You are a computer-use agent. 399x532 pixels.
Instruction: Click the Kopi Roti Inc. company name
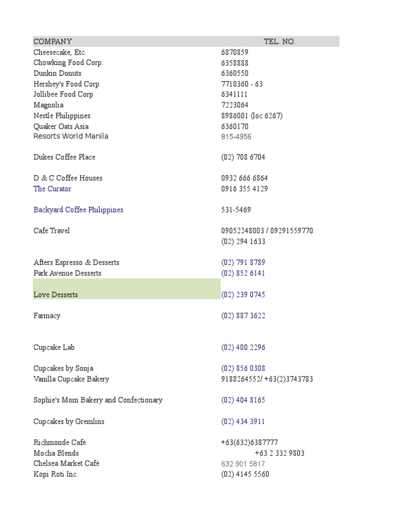(x=56, y=474)
